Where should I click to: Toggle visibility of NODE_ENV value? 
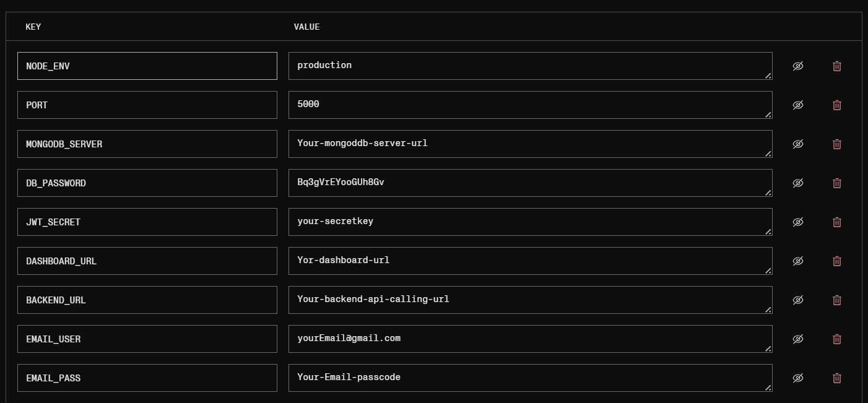click(798, 66)
